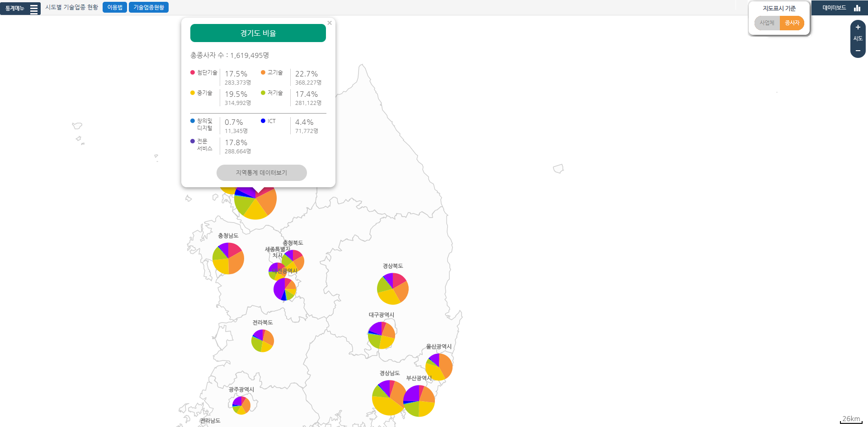Click the 데이터보드 bar chart icon
This screenshot has width=868, height=427.
pyautogui.click(x=857, y=8)
